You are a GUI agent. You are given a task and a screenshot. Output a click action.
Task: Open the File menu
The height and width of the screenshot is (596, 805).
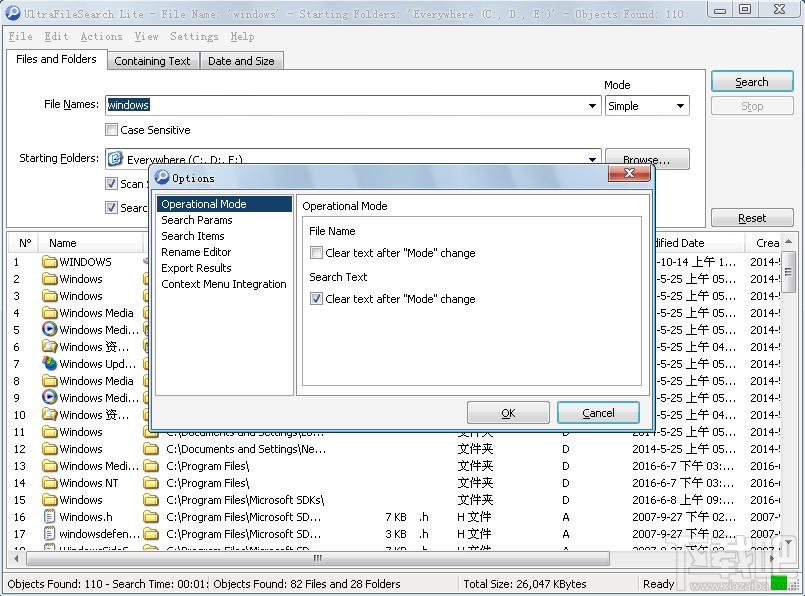point(21,36)
